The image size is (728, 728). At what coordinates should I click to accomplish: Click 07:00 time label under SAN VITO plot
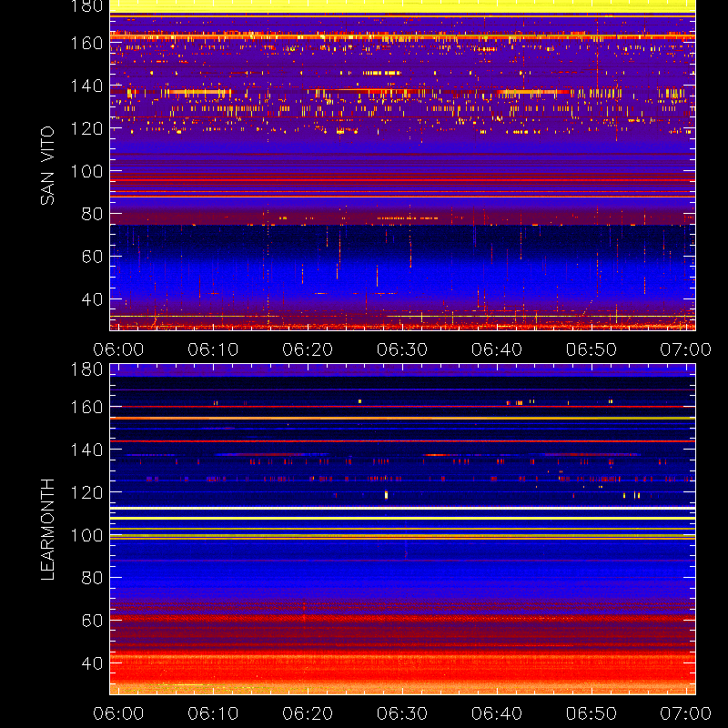click(686, 349)
